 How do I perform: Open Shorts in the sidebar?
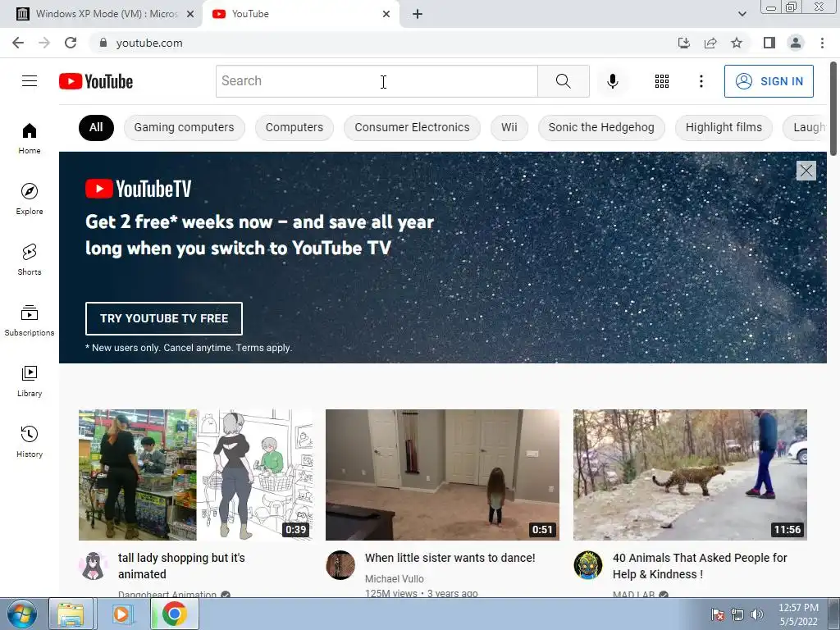coord(30,259)
